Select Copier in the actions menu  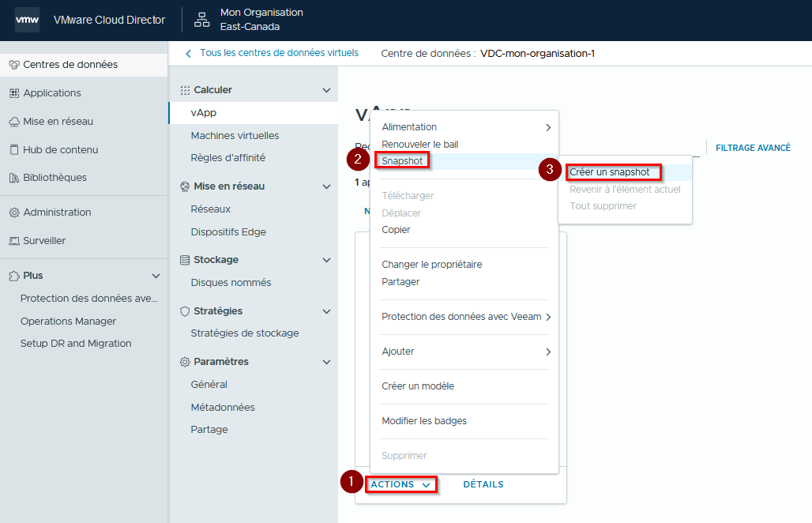point(397,230)
